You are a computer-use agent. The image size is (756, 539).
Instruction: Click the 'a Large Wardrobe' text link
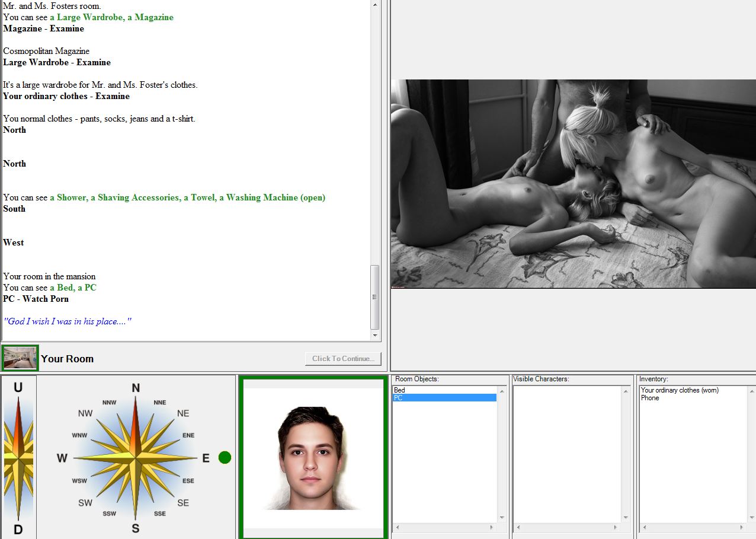(x=89, y=17)
